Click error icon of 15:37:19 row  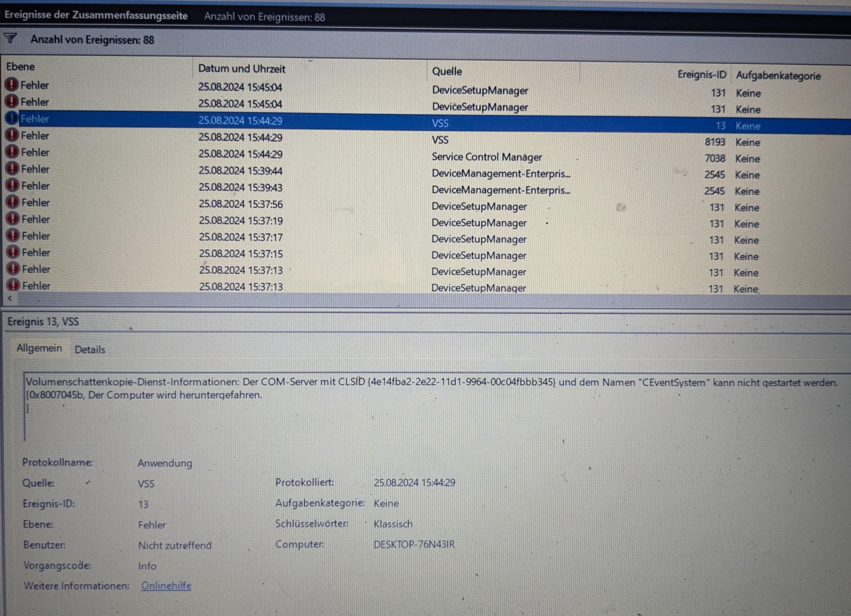coord(13,218)
